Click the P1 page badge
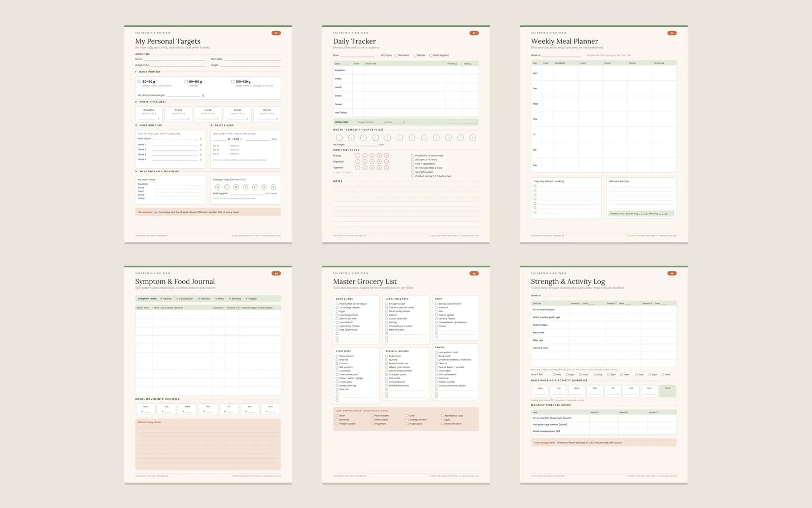 pyautogui.click(x=276, y=33)
